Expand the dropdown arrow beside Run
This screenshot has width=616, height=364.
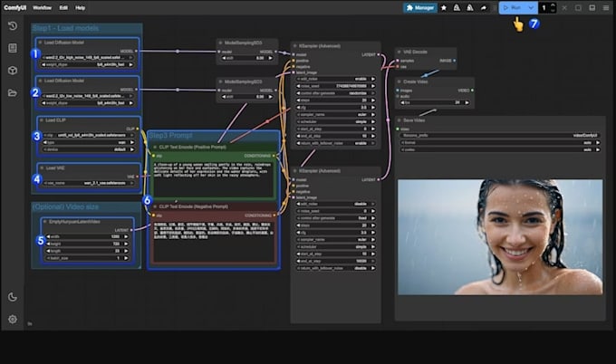point(531,8)
